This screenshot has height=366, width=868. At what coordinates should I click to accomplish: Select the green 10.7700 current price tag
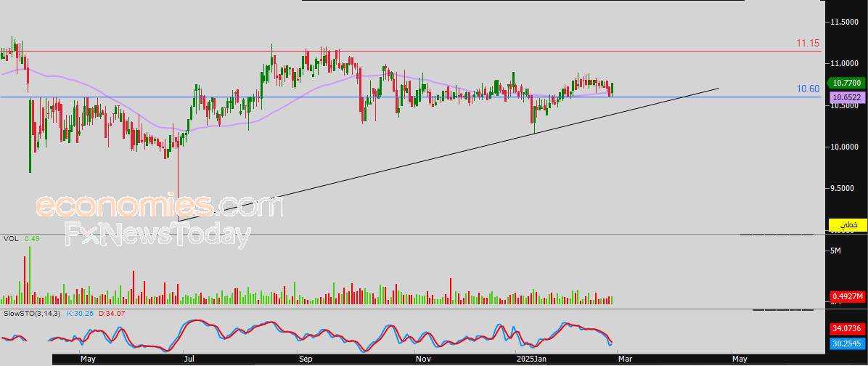(x=846, y=83)
